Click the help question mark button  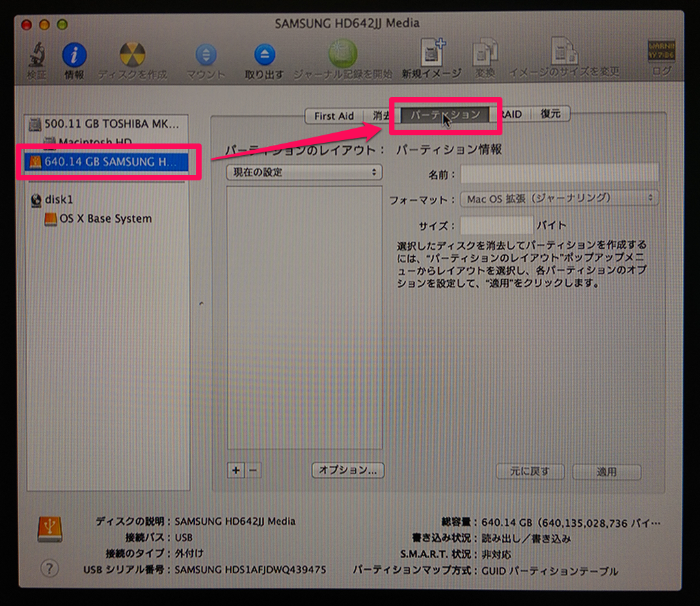(x=49, y=568)
